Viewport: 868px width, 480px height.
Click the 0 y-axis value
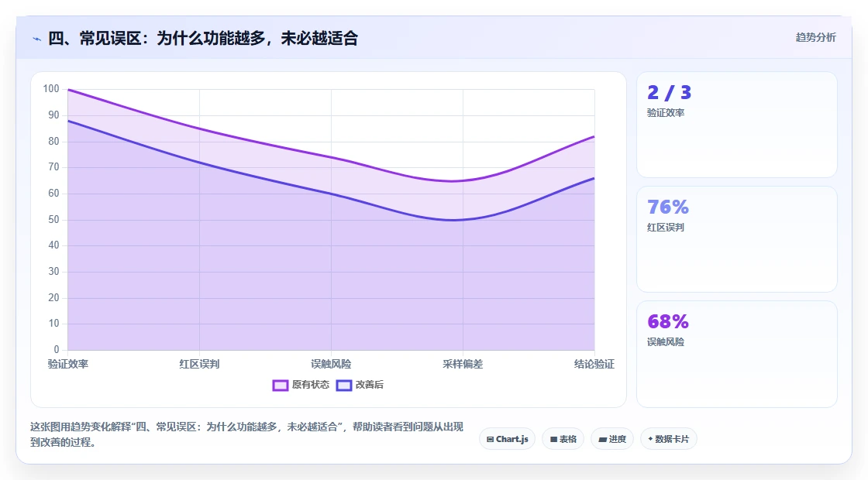tap(57, 349)
